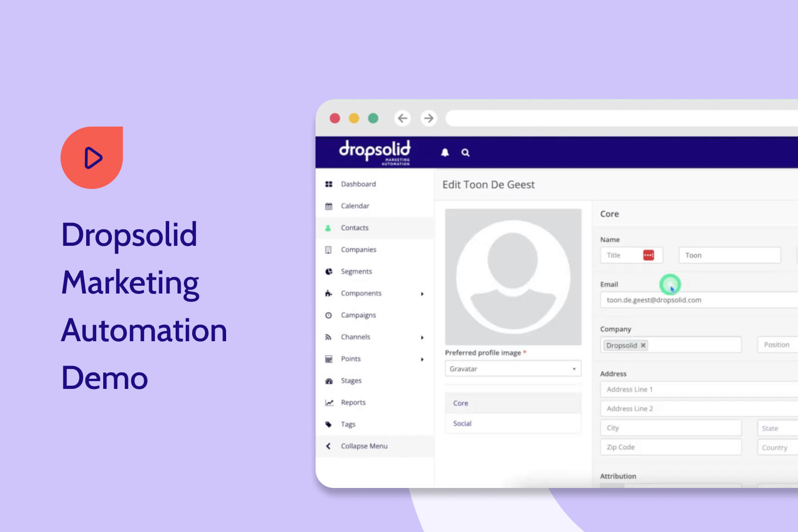Open Stages in the sidebar

click(351, 381)
